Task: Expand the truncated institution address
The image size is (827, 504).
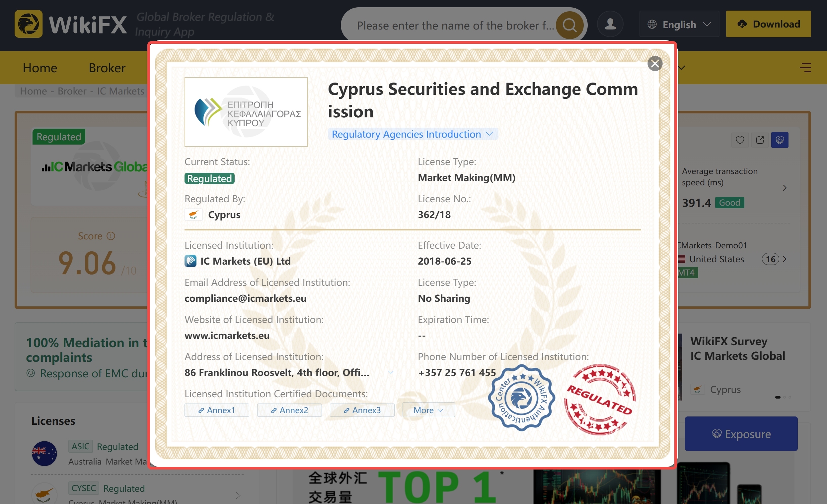Action: [391, 373]
